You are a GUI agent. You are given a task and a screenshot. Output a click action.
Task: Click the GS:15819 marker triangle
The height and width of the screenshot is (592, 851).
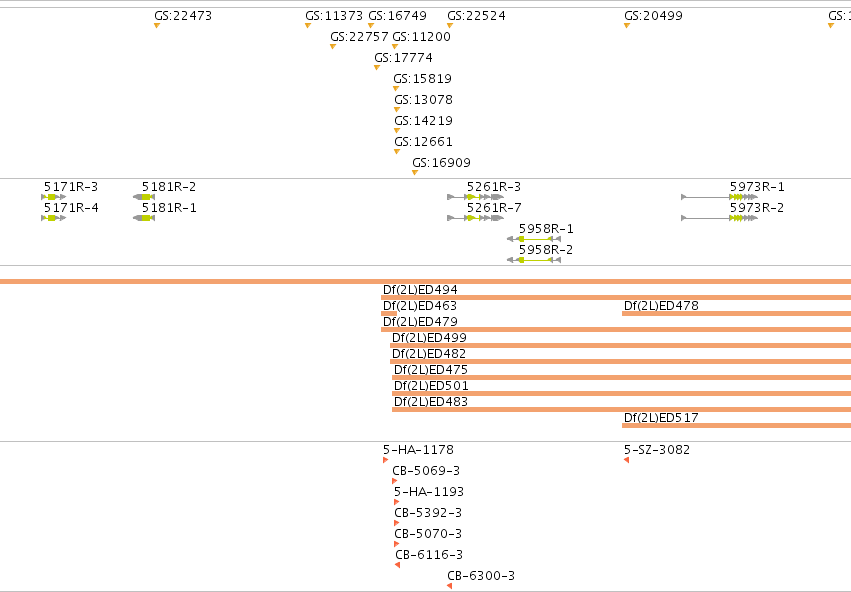396,88
